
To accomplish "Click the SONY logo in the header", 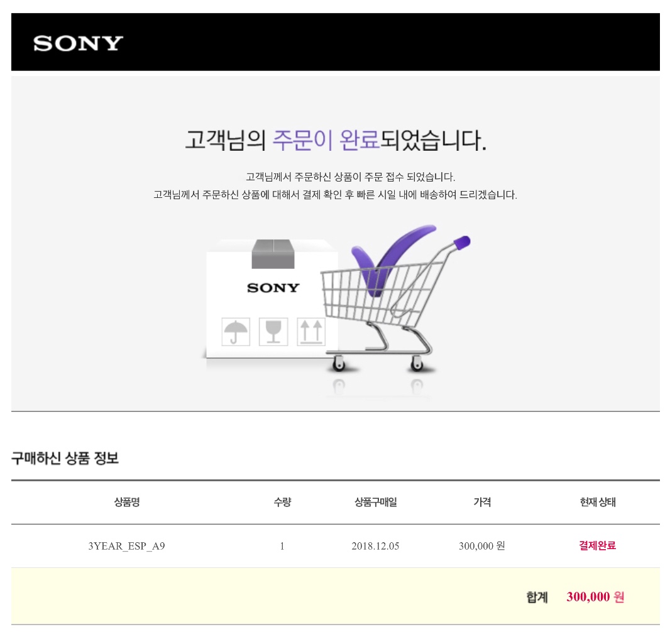I will pos(78,43).
